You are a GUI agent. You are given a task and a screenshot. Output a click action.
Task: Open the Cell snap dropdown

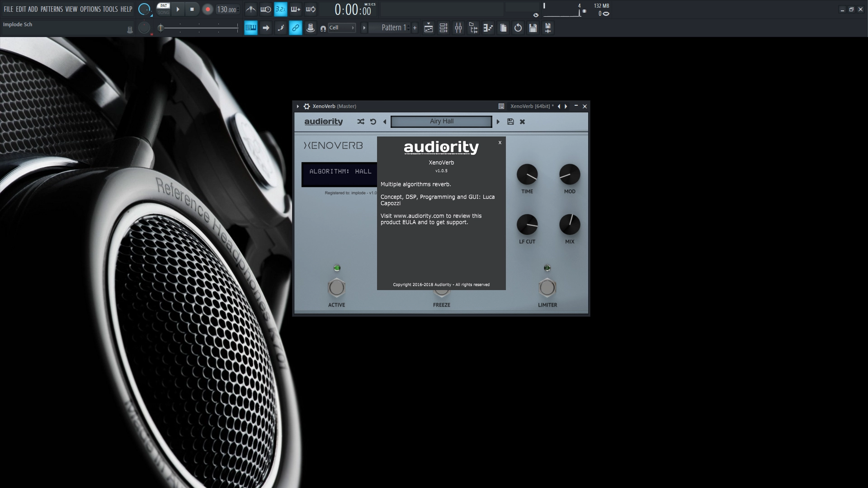click(x=342, y=28)
